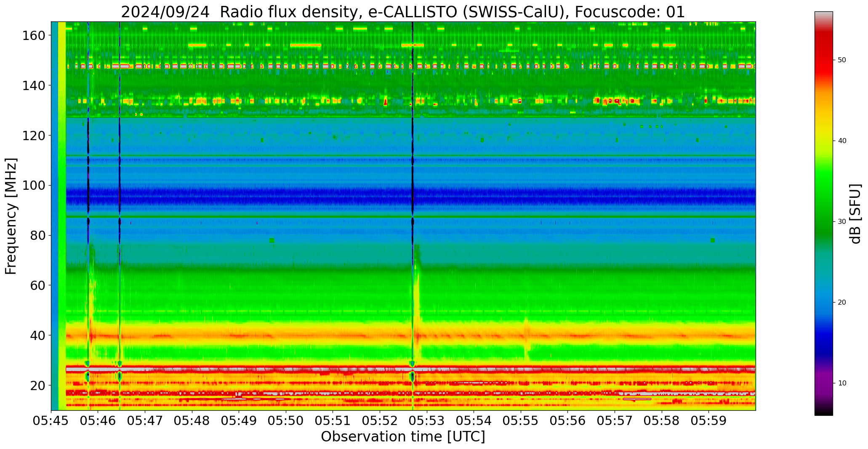868x449 pixels.
Task: Click the 05:49 time tick label
Action: pos(239,420)
